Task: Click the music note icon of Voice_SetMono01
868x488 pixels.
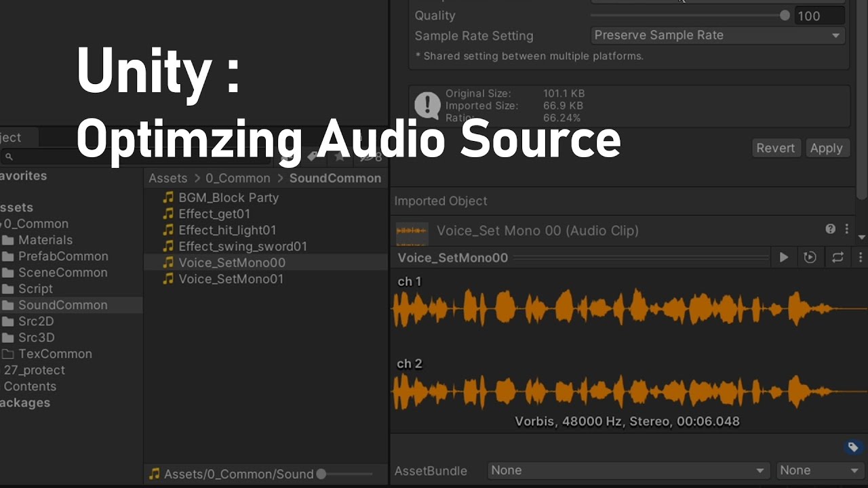Action: click(x=168, y=279)
